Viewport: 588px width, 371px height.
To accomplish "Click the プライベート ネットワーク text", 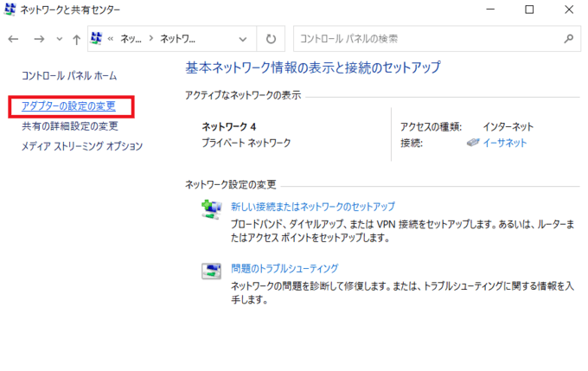I will point(246,143).
